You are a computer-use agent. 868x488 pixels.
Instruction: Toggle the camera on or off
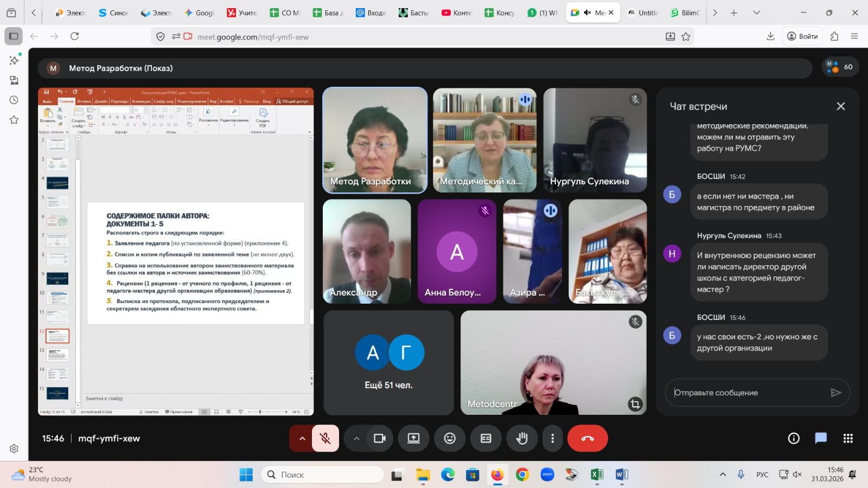point(380,438)
